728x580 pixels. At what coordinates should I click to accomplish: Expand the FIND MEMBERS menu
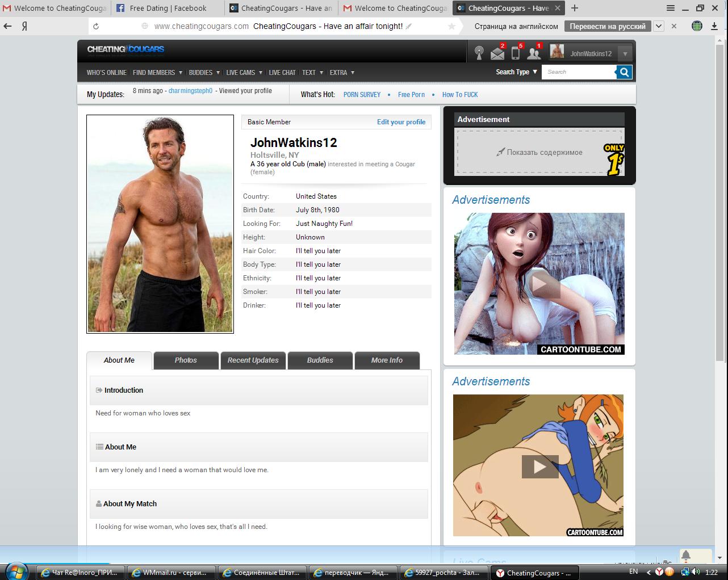pyautogui.click(x=157, y=73)
